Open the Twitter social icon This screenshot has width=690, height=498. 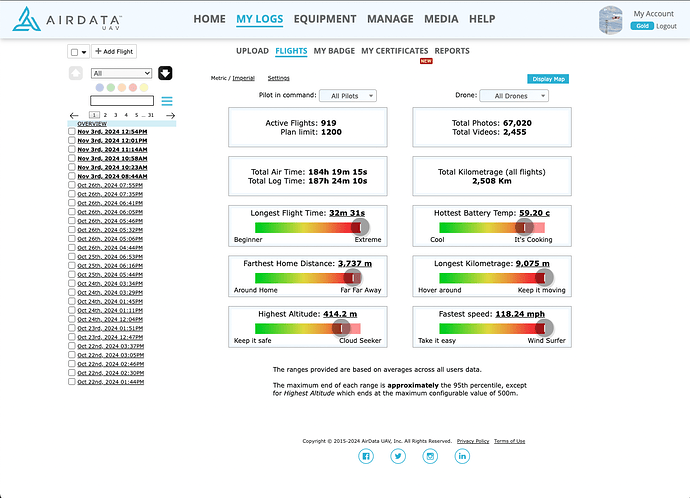[x=398, y=456]
